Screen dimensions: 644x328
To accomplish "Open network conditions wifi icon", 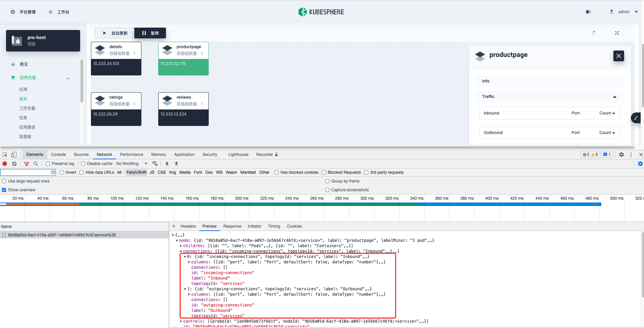I will pyautogui.click(x=155, y=164).
